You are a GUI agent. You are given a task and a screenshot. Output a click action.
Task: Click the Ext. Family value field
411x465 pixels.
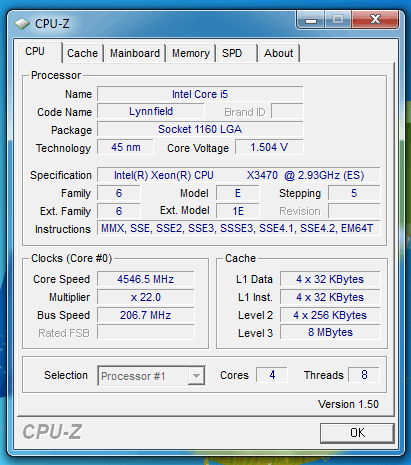click(119, 211)
